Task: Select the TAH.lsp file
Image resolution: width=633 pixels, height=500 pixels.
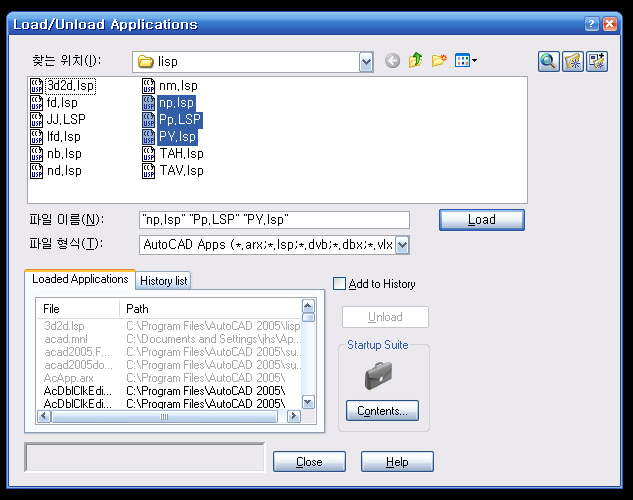Action: point(180,154)
